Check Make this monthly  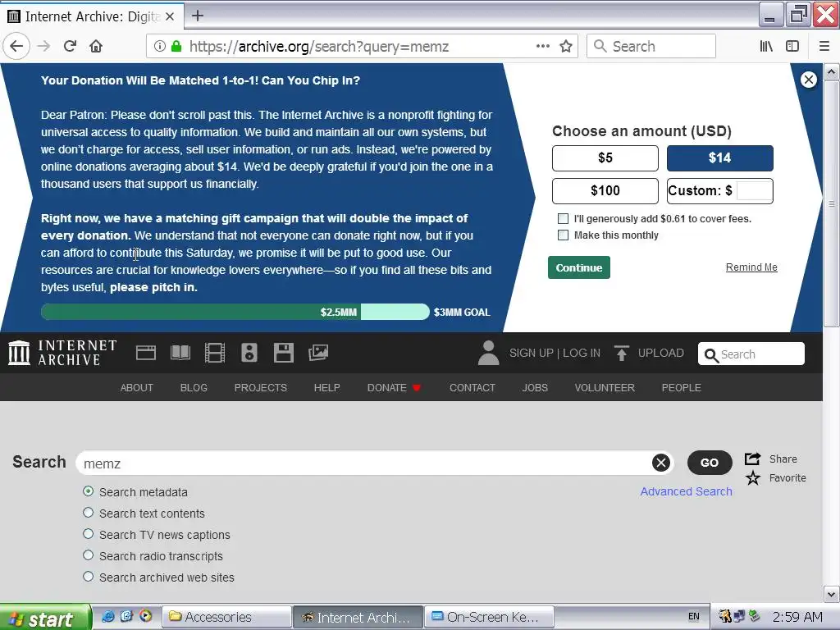click(563, 235)
